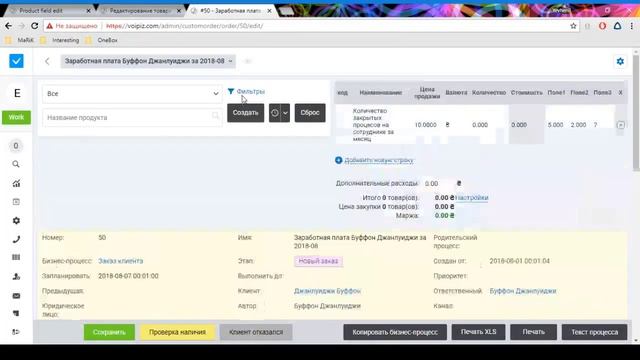The image size is (640, 360).
Task: Open the Настройки link near totals
Action: pyautogui.click(x=471, y=198)
